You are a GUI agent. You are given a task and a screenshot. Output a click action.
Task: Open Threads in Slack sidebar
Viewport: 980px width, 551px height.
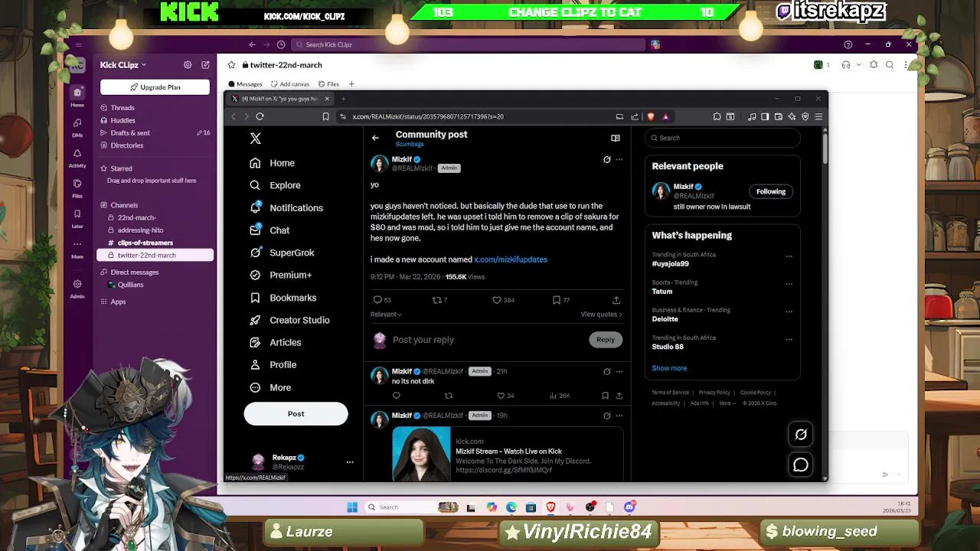[117, 108]
